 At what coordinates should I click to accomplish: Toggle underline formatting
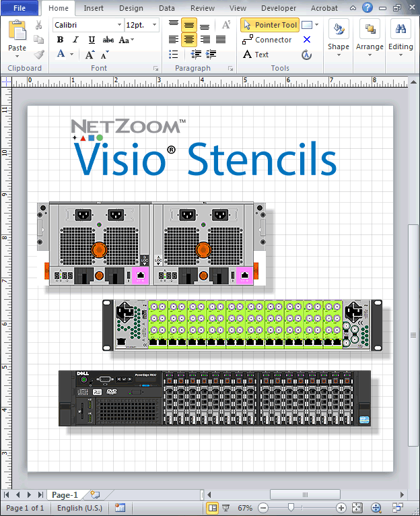click(x=92, y=40)
